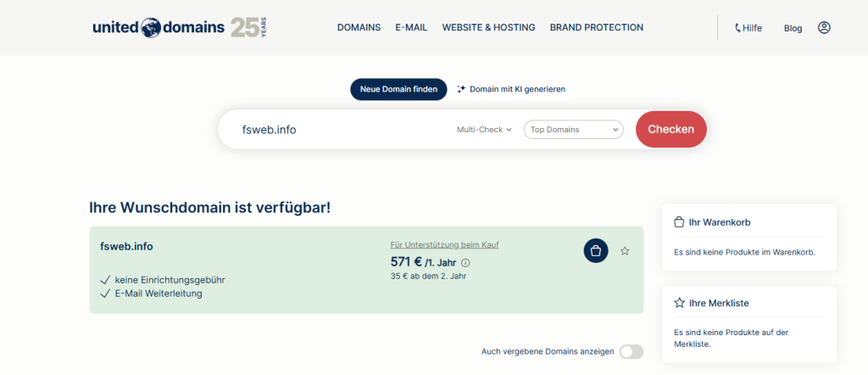Open the BRAND PROTECTION menu

[596, 28]
